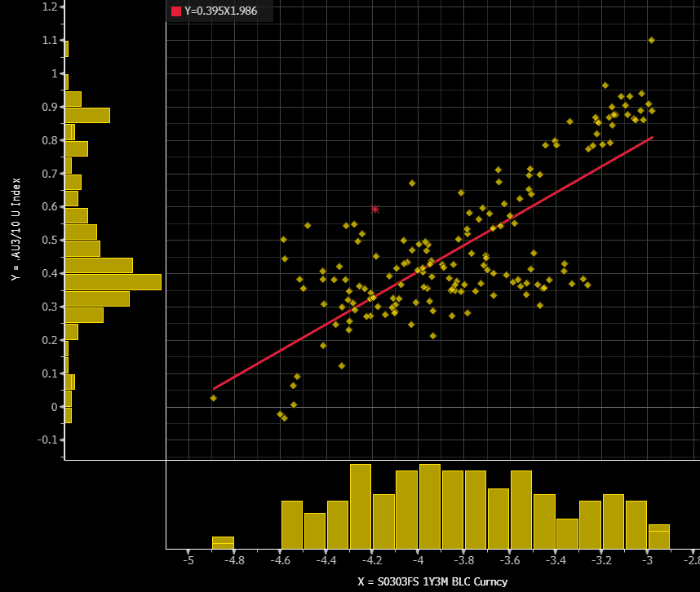
Task: Select the -3.4 tick label on X axis
Action: (556, 561)
